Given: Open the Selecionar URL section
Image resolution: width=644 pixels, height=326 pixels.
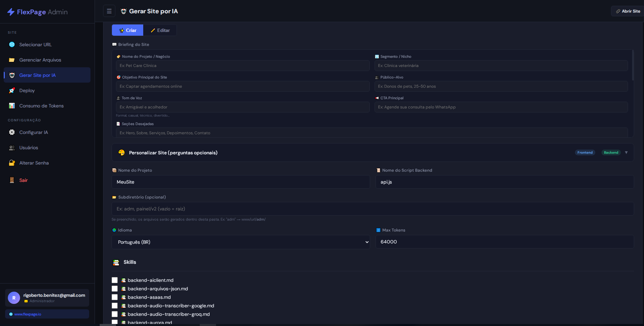Looking at the screenshot, I should tap(35, 45).
